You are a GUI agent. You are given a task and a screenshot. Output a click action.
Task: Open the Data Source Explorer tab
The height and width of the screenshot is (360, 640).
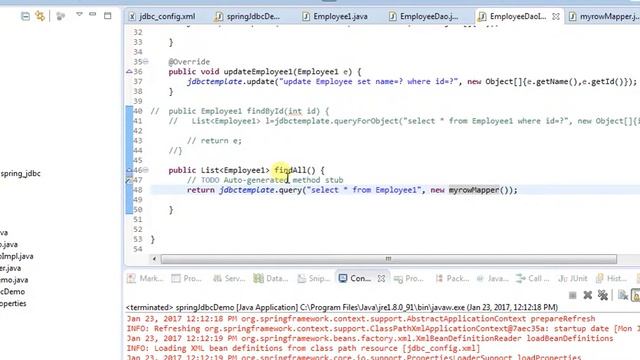click(x=271, y=278)
